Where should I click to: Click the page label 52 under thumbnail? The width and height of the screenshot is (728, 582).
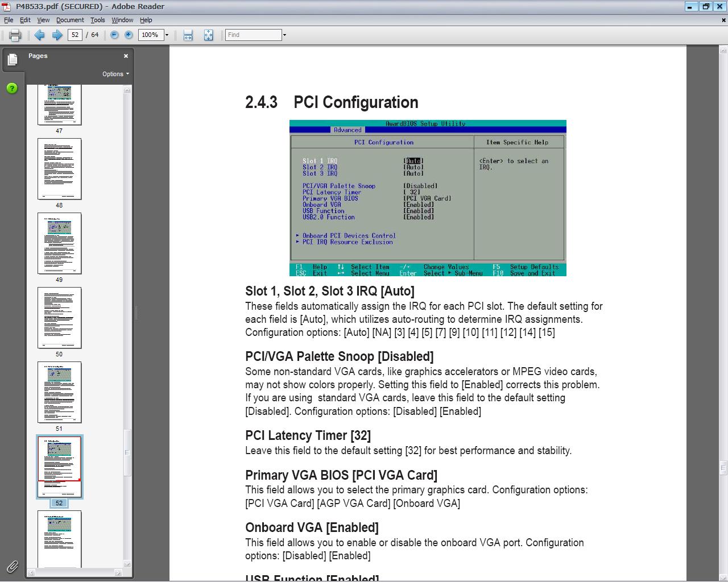point(59,503)
